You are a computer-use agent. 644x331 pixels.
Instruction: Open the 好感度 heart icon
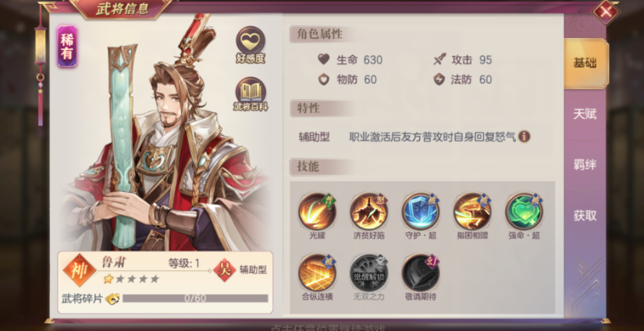pos(250,44)
